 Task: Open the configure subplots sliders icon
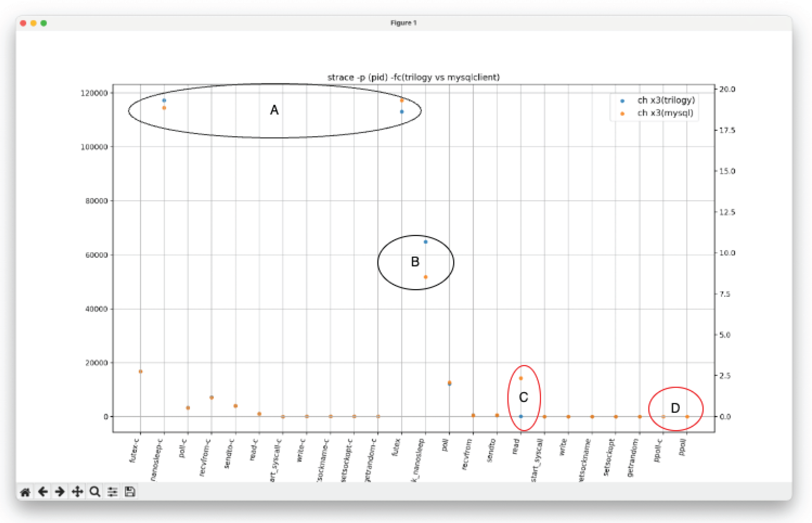pyautogui.click(x=112, y=492)
